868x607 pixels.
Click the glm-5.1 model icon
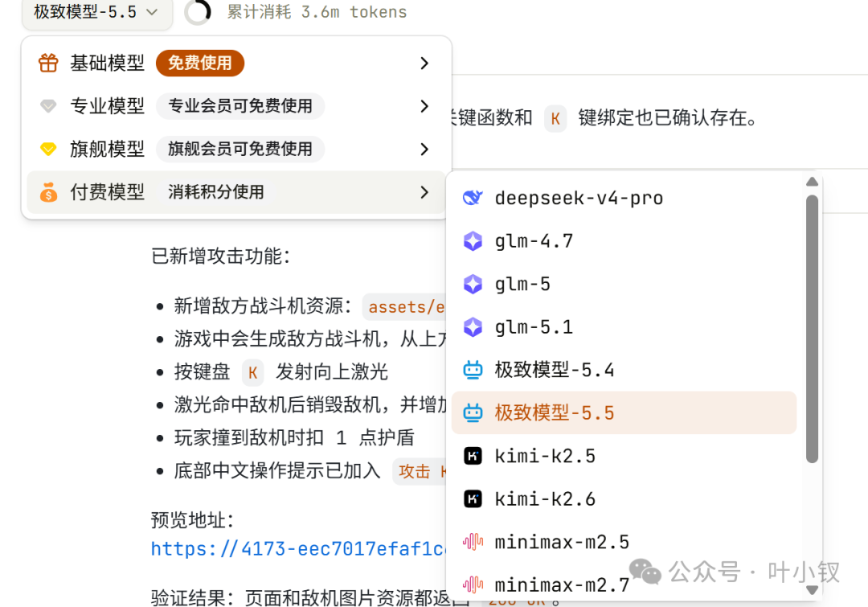click(473, 326)
